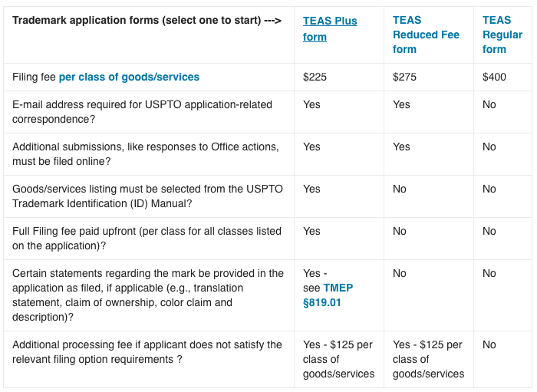Open the TEAS Plus form link
Screen dimensions: 537x392
coord(330,28)
